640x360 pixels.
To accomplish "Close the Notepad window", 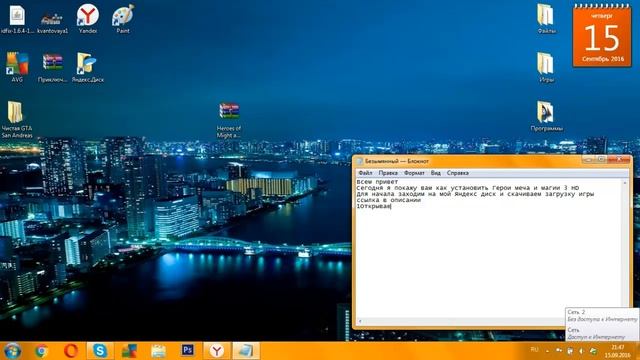I will click(619, 160).
